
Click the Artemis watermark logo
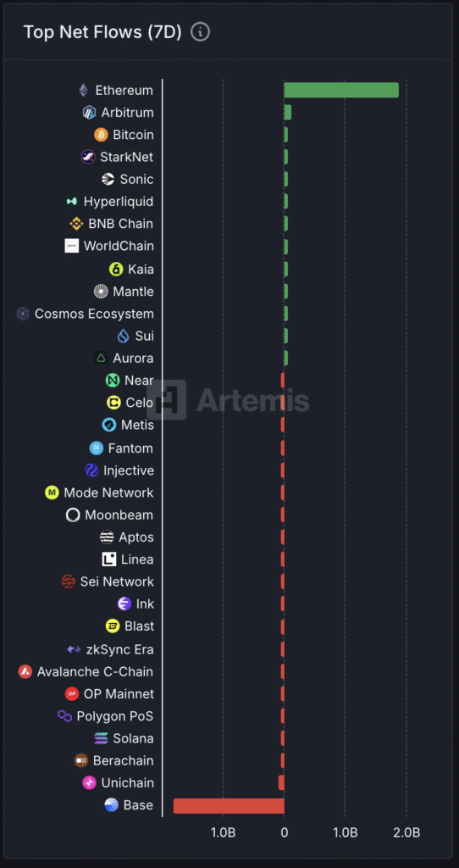tap(228, 400)
